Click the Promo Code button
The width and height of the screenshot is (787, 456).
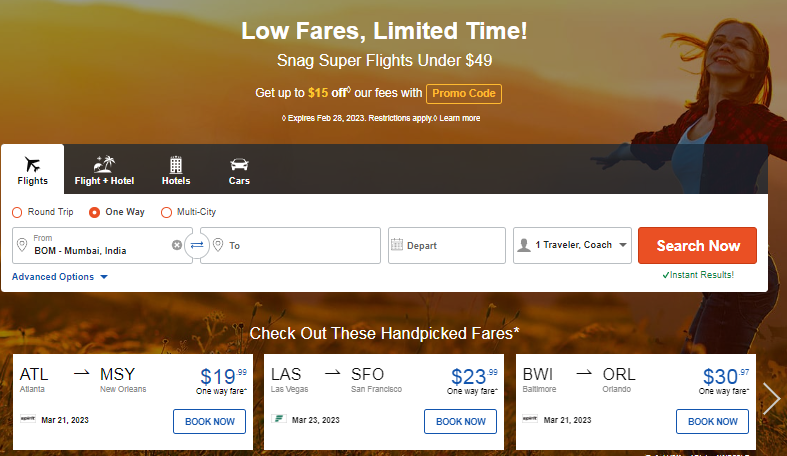point(464,93)
